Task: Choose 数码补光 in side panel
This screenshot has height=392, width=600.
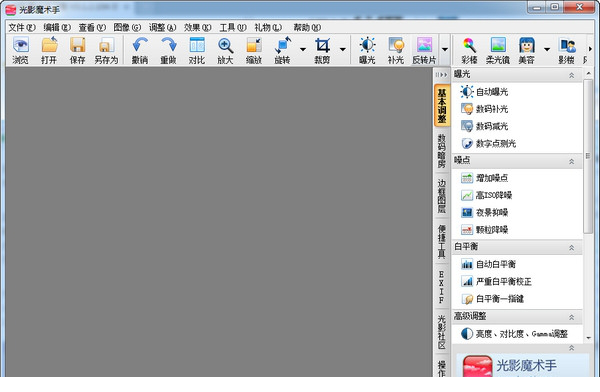Action: point(484,109)
